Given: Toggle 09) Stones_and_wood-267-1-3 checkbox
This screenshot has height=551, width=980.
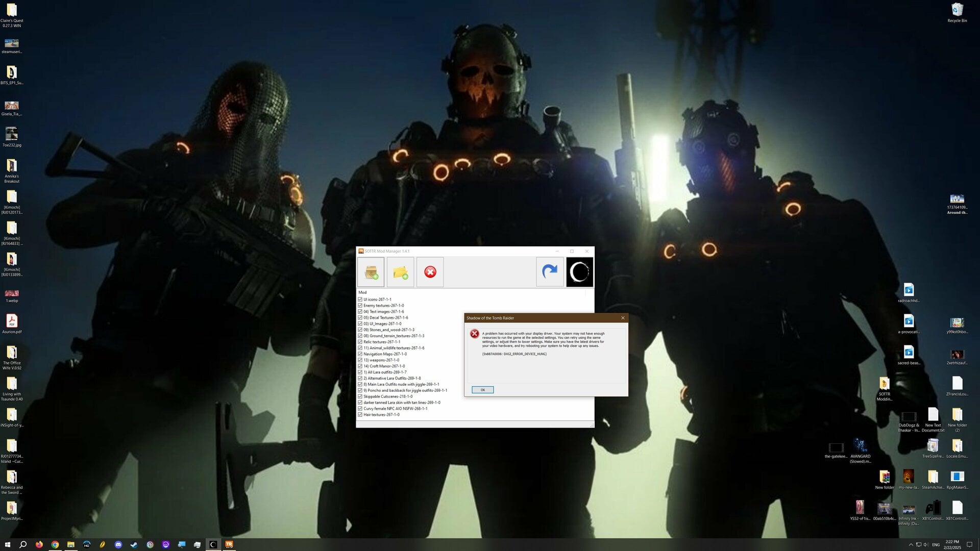Looking at the screenshot, I should coord(360,330).
